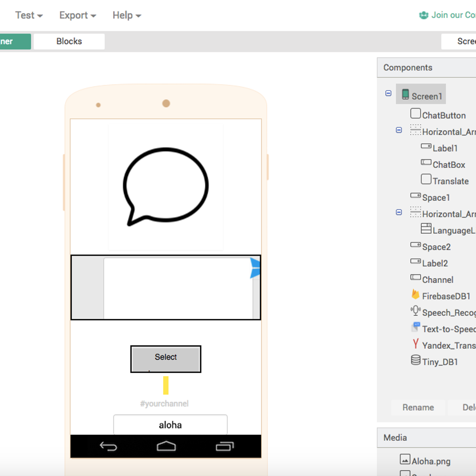Switch to the Designer view
476x476 pixels.
click(x=15, y=41)
